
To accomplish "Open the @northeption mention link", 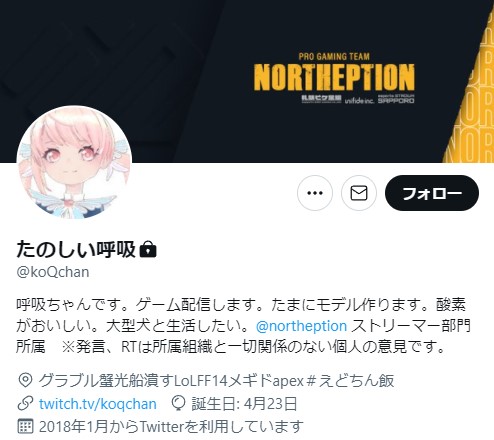I will coord(301,326).
